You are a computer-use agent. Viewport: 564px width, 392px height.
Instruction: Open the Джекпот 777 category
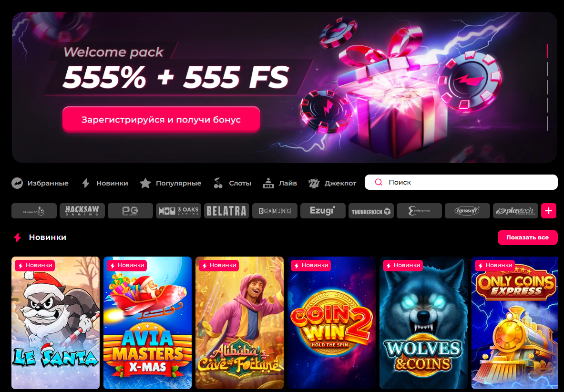(x=332, y=183)
